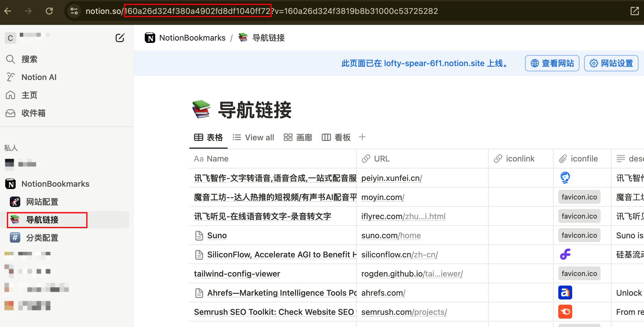The width and height of the screenshot is (644, 327).
Task: Click the semrush.com/projects/ URL
Action: [x=404, y=312]
